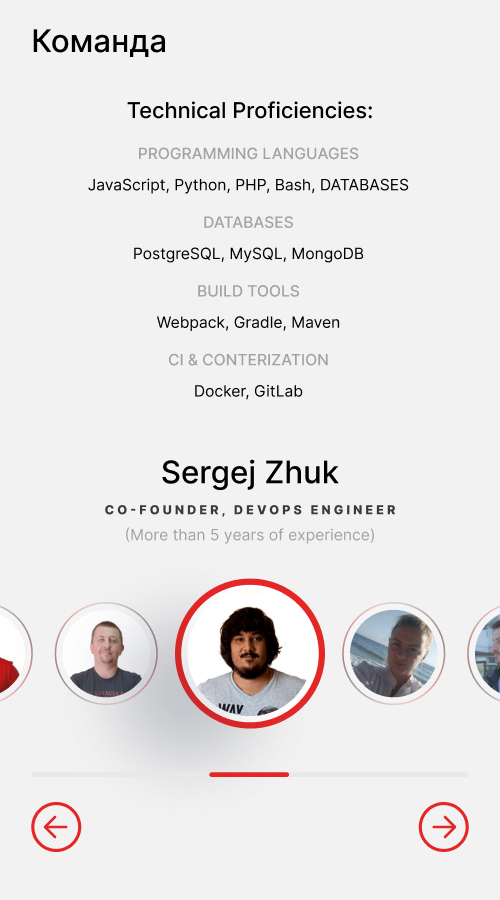Click grey carousel track right of red indicator
500x900 pixels.
click(x=379, y=774)
